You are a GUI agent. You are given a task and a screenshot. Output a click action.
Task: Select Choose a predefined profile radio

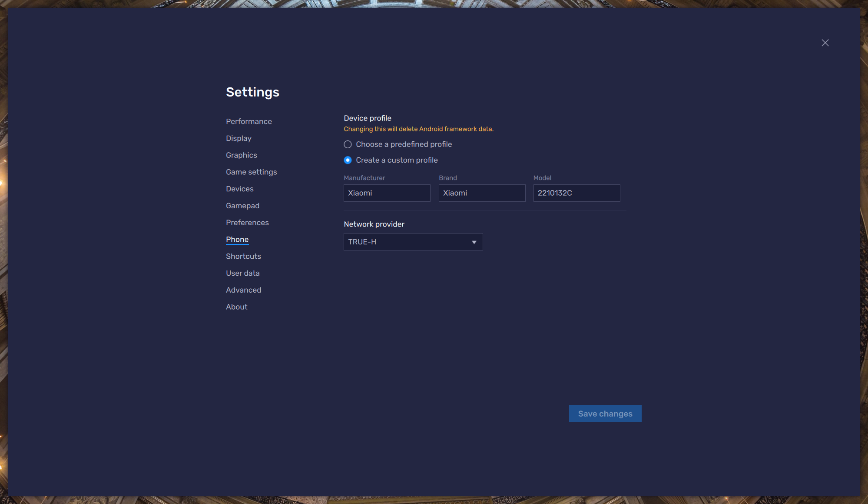point(348,144)
